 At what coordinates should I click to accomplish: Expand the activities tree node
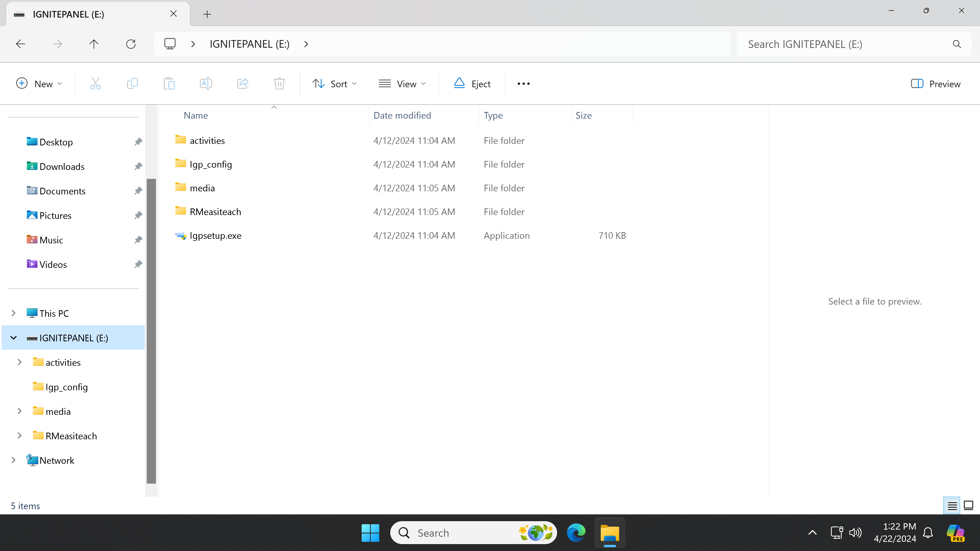[x=20, y=362]
